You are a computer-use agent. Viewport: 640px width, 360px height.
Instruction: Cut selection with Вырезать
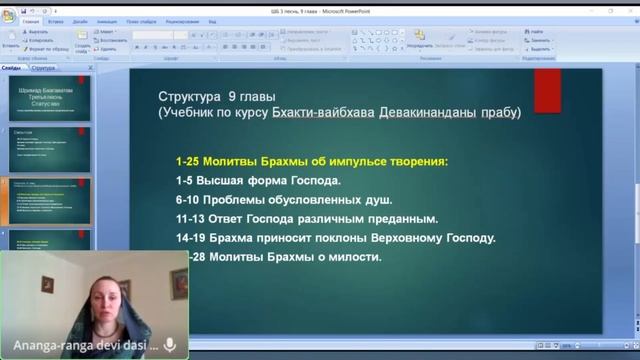36,32
